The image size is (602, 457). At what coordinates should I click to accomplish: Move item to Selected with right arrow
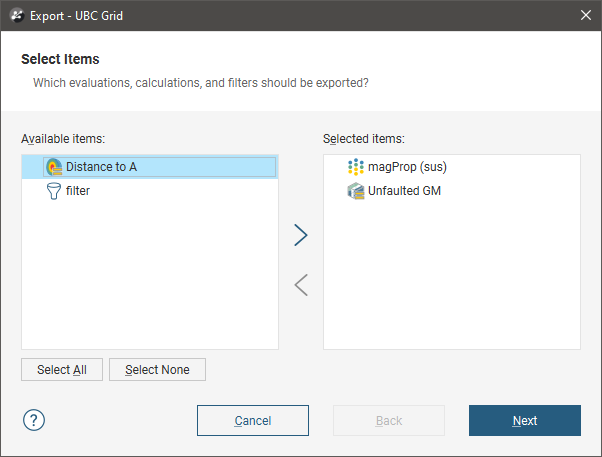[x=301, y=235]
